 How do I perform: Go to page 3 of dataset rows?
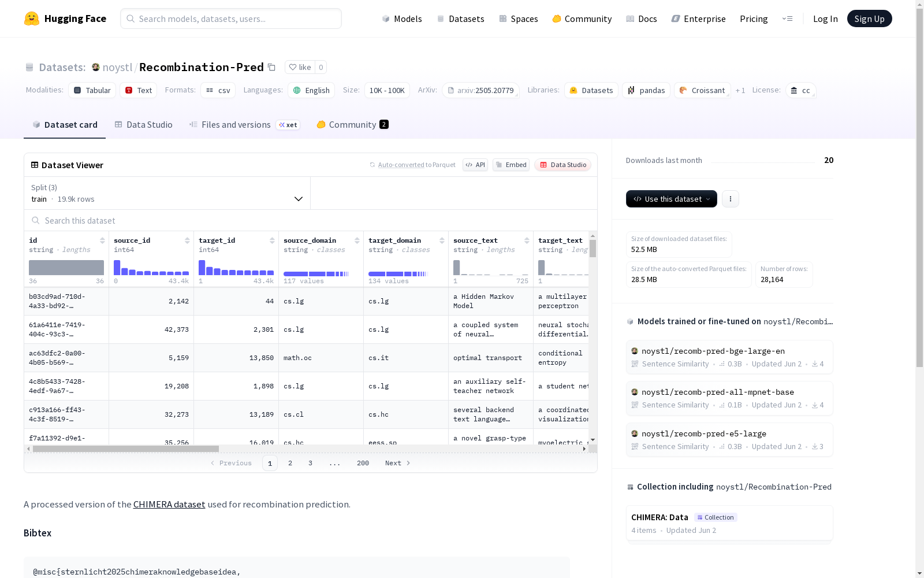tap(310, 463)
